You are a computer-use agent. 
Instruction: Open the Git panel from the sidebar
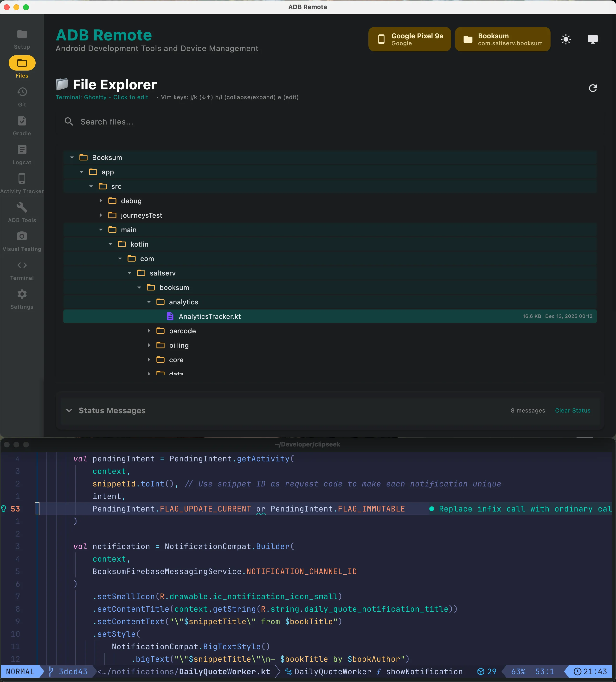click(x=22, y=96)
